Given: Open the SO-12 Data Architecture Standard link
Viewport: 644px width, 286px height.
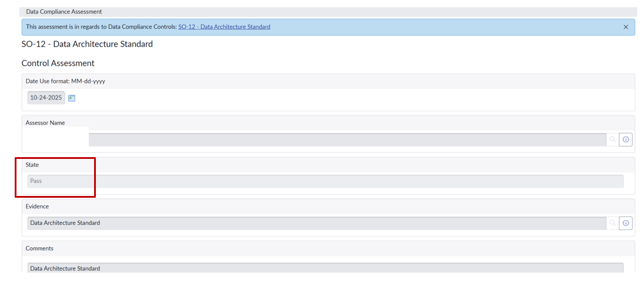Looking at the screenshot, I should (224, 27).
